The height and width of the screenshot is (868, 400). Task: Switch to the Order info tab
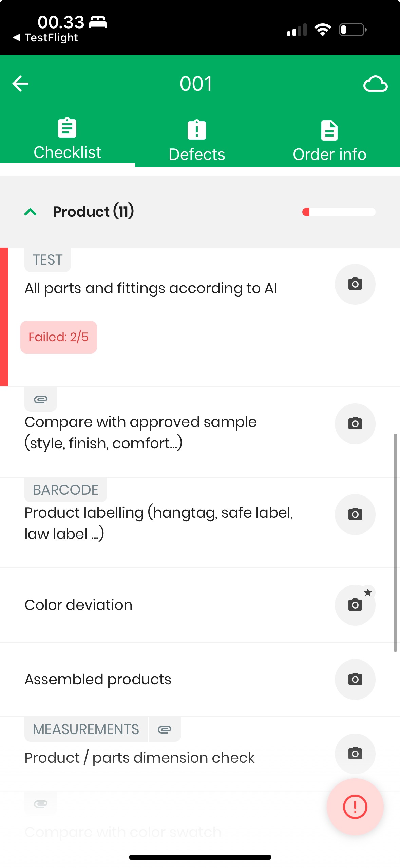pos(329,141)
